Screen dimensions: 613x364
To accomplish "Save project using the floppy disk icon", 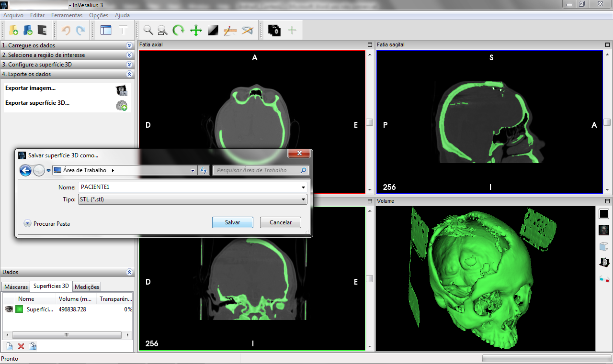I will tap(42, 30).
